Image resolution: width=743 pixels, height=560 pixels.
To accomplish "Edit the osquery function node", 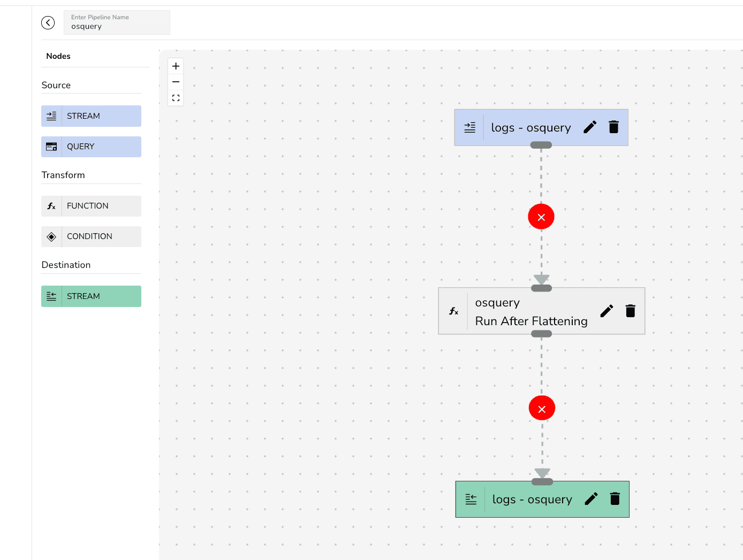I will (606, 311).
